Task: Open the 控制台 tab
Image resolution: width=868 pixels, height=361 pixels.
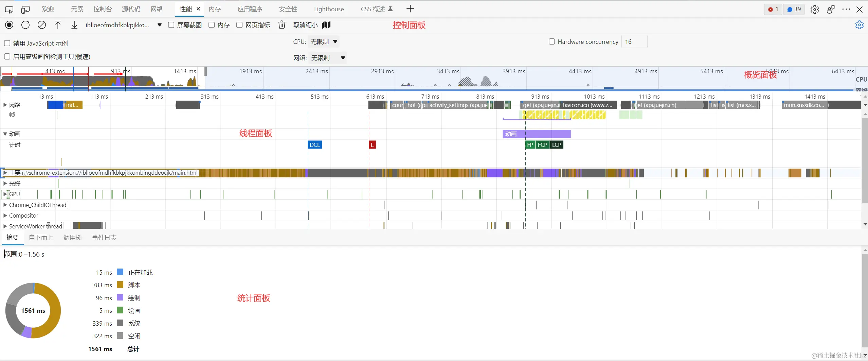Action: tap(103, 9)
